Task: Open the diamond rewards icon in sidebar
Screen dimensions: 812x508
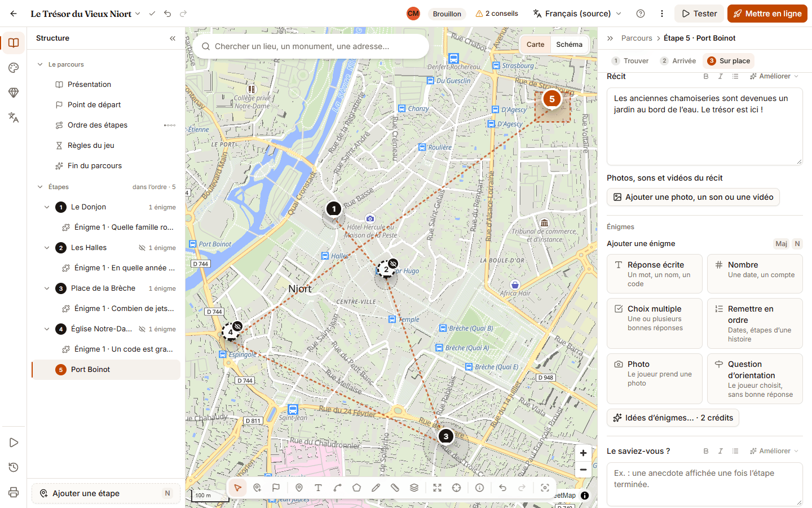Action: 14,93
